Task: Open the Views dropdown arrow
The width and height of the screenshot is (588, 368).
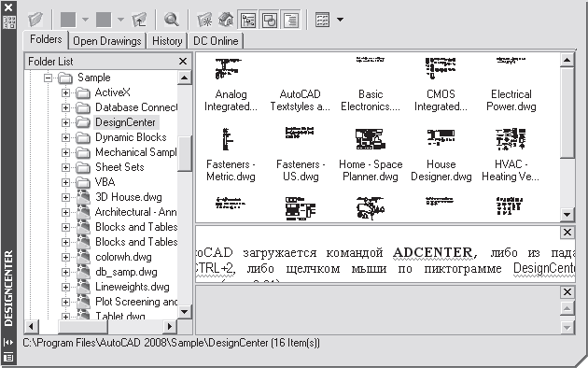Action: pos(340,20)
